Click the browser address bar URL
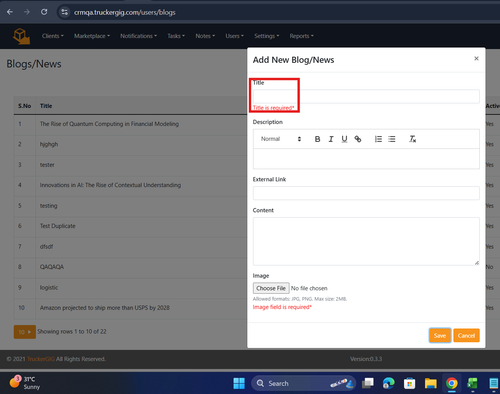The width and height of the screenshot is (500, 394). pyautogui.click(x=125, y=12)
